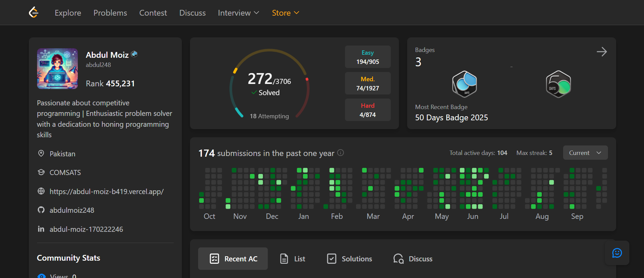Image resolution: width=644 pixels, height=278 pixels.
Task: Select the Recent AC tab
Action: coord(233,259)
